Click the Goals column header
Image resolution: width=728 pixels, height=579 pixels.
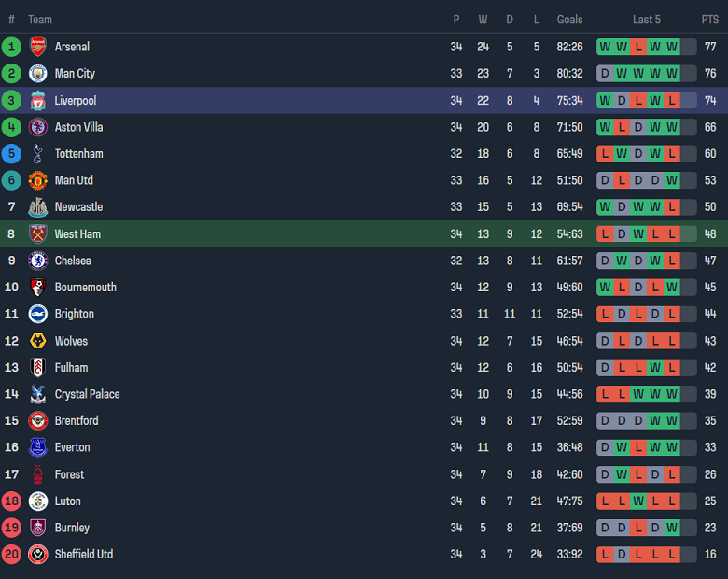[569, 20]
